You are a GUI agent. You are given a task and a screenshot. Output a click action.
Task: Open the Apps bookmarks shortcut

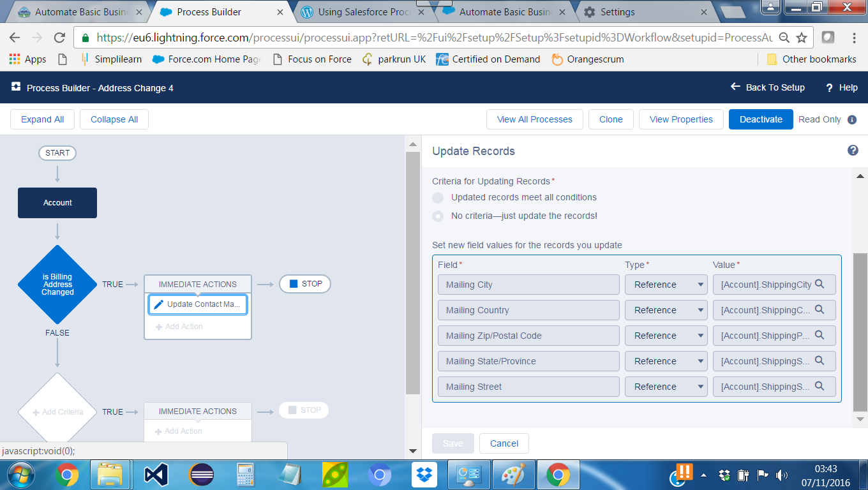27,59
